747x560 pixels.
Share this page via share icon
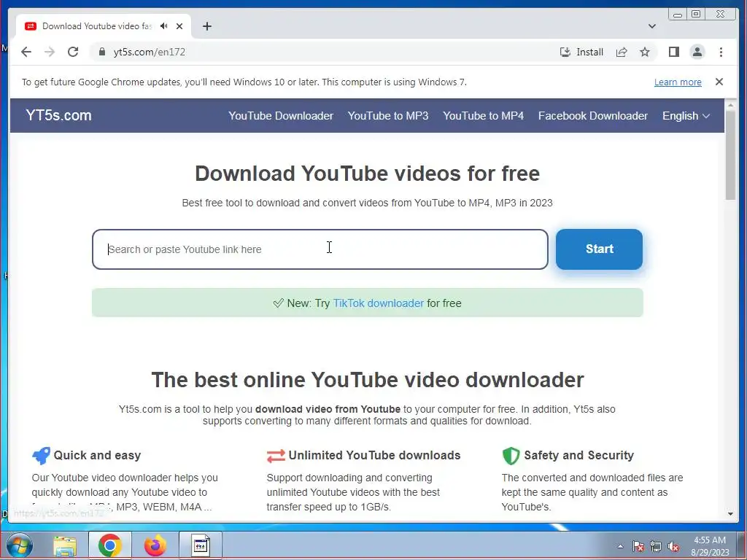pyautogui.click(x=622, y=52)
